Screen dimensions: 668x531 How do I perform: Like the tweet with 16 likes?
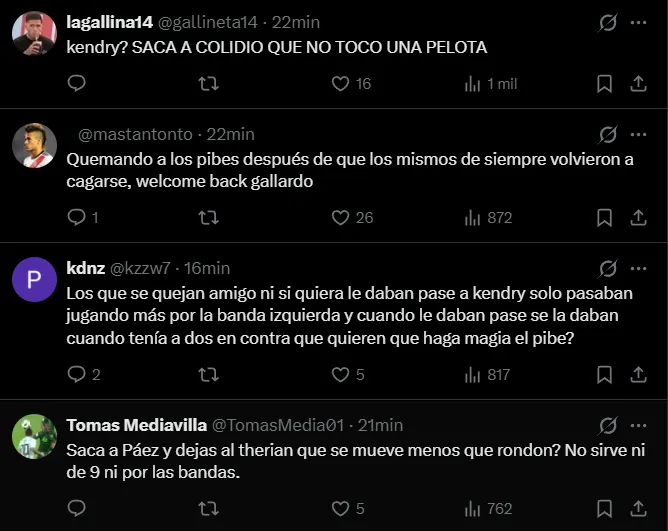pyautogui.click(x=341, y=84)
